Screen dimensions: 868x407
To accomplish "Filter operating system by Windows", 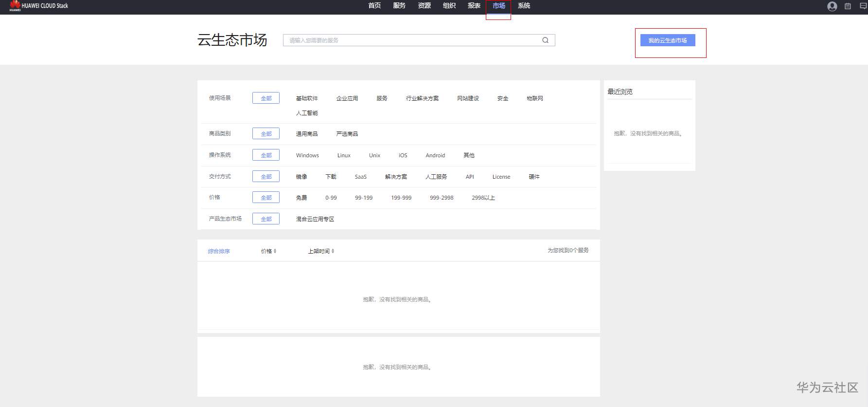I will (307, 155).
